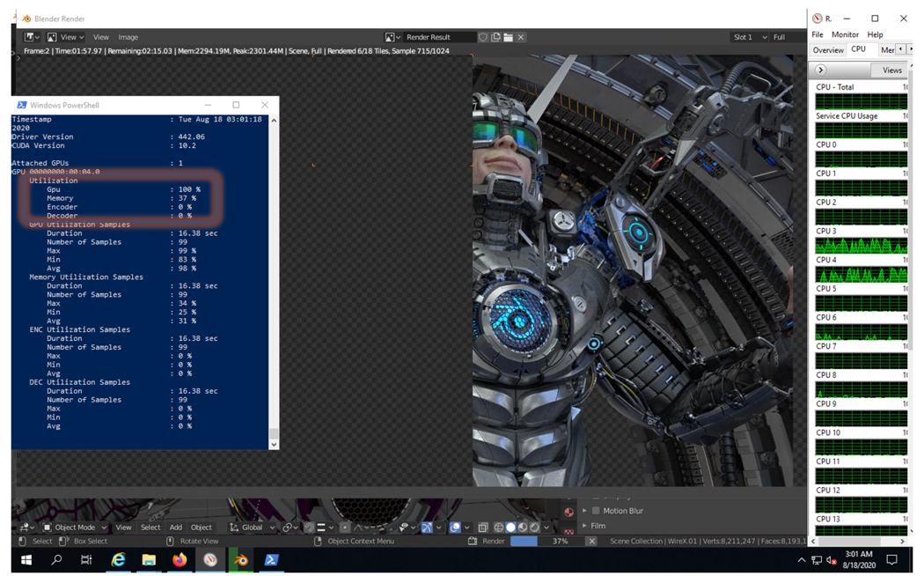Screen dimensions: 924x576
Task: Enable the proportional editing icon
Action: point(343,527)
